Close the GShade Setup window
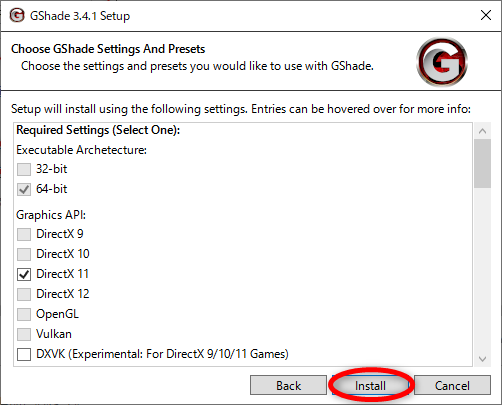The width and height of the screenshot is (502, 405). pyautogui.click(x=486, y=15)
